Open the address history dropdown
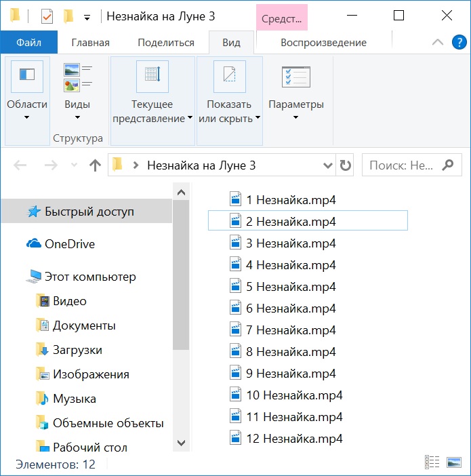The image size is (471, 476). (x=327, y=165)
